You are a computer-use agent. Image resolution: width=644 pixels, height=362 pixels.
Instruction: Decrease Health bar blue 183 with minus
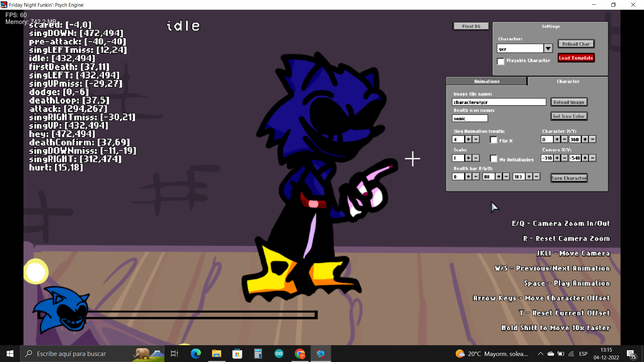pyautogui.click(x=537, y=177)
